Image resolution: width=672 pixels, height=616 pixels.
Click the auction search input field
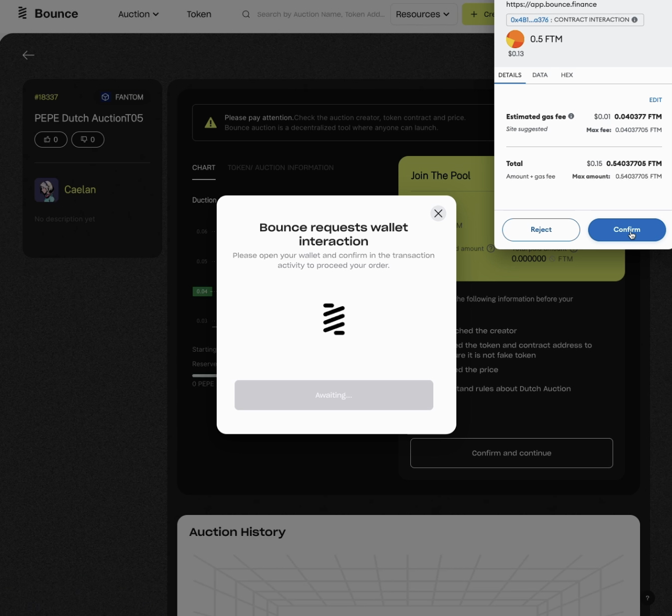pyautogui.click(x=320, y=14)
